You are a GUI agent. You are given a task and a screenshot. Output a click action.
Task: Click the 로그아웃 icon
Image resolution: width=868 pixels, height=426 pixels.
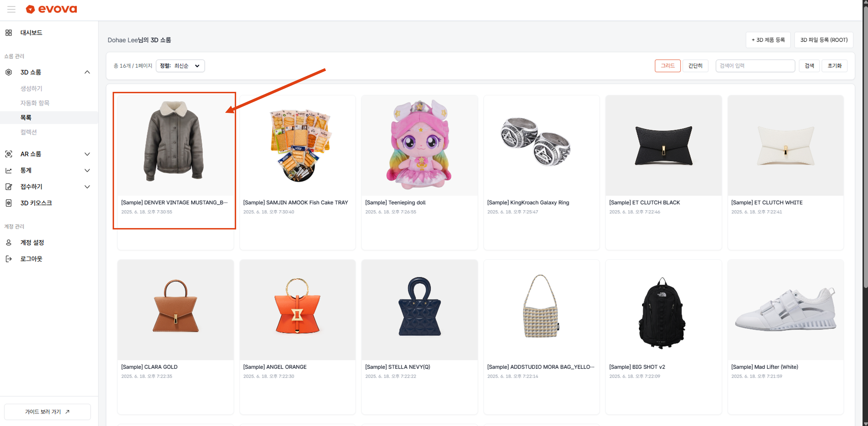(x=8, y=259)
